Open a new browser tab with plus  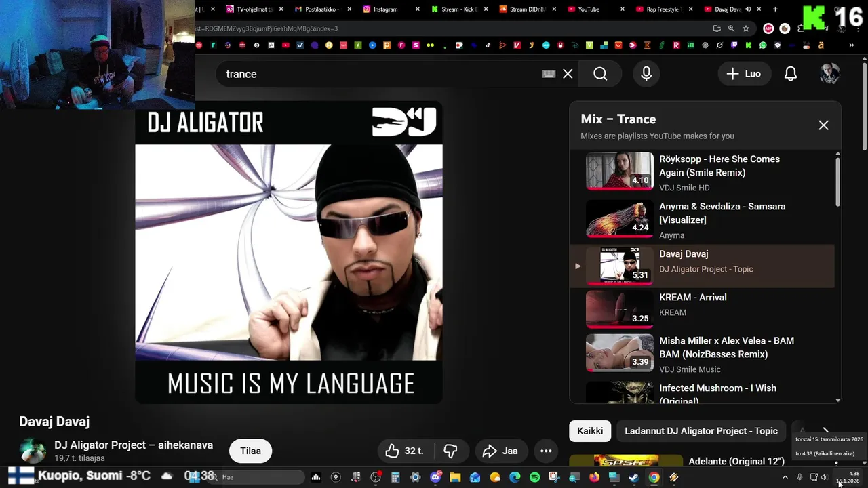(x=775, y=9)
